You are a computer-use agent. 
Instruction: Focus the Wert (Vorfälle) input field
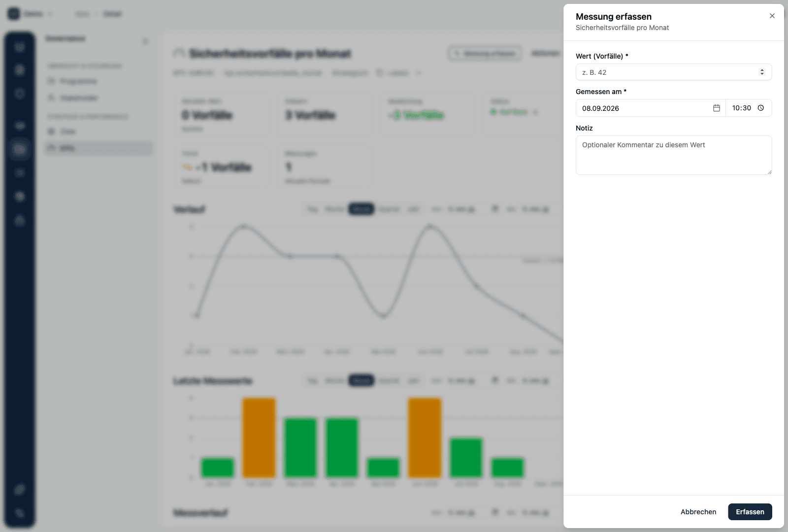(673, 72)
